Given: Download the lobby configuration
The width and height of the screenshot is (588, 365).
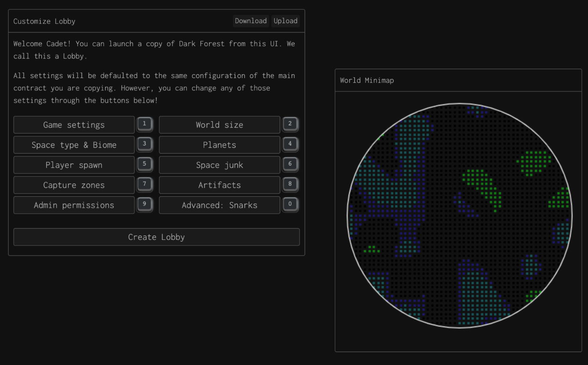Looking at the screenshot, I should 251,21.
